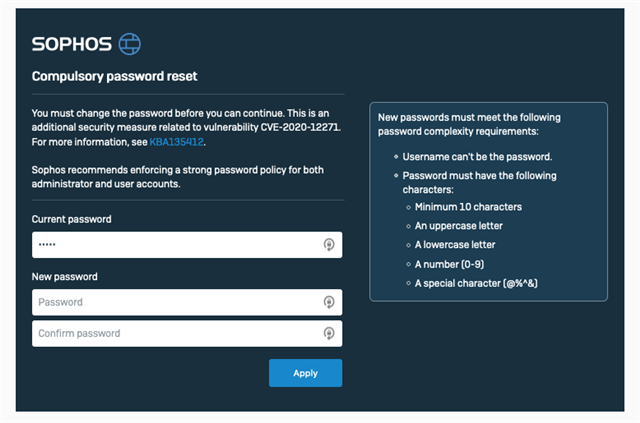
Task: Click the 'An uppercase letter' requirement
Action: (459, 226)
